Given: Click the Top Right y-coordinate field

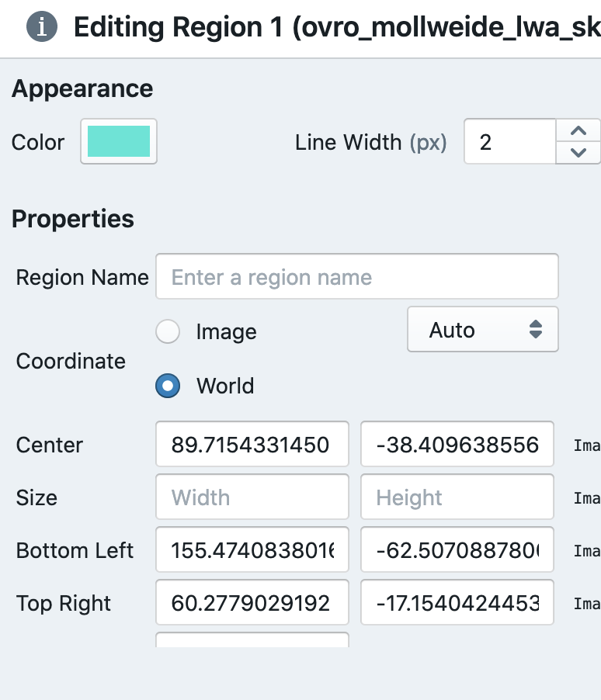Looking at the screenshot, I should (457, 602).
